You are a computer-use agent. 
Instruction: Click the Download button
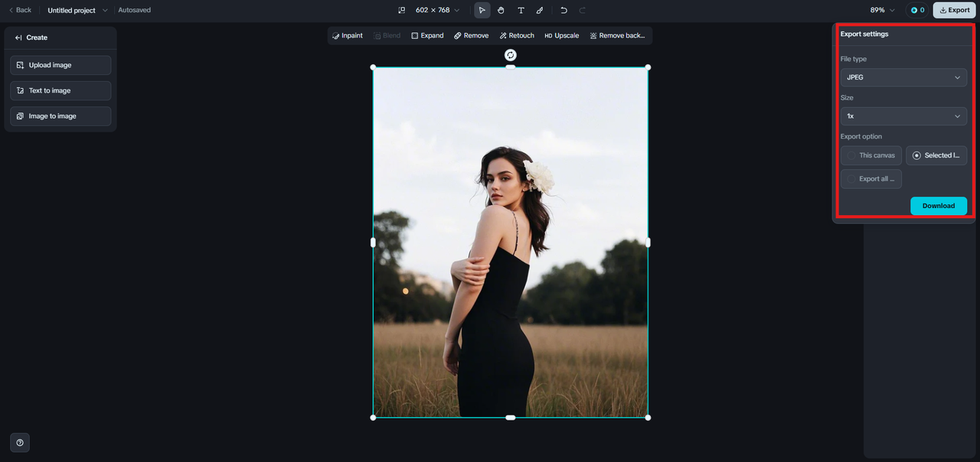[939, 206]
